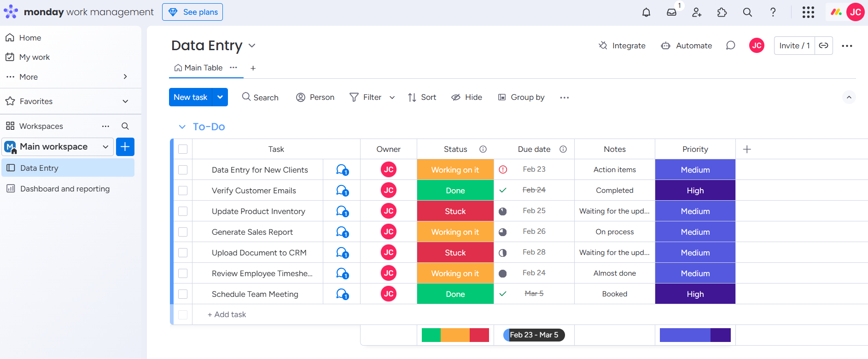Open the products switcher grid icon

click(808, 12)
